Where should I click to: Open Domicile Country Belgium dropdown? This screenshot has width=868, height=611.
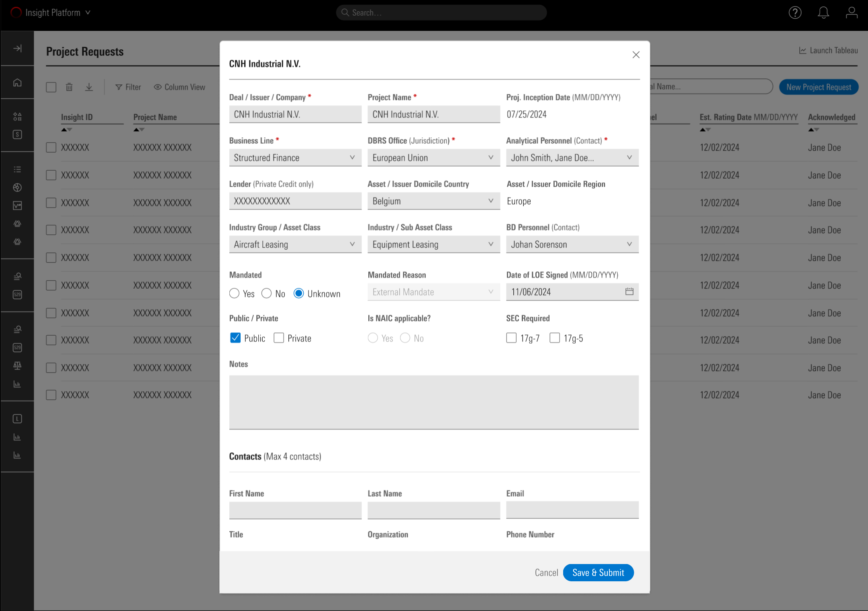coord(434,201)
